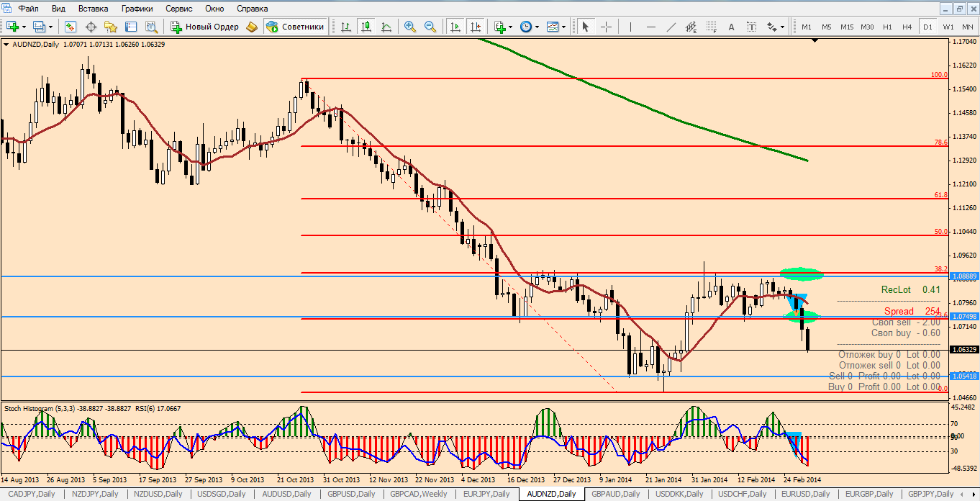Open the Вид menu
This screenshot has height=501, width=980.
[59, 9]
